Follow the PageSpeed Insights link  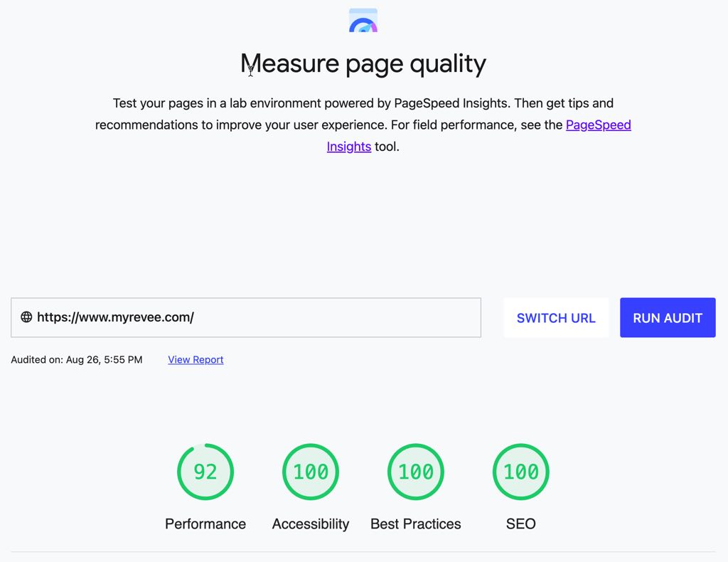(x=598, y=125)
